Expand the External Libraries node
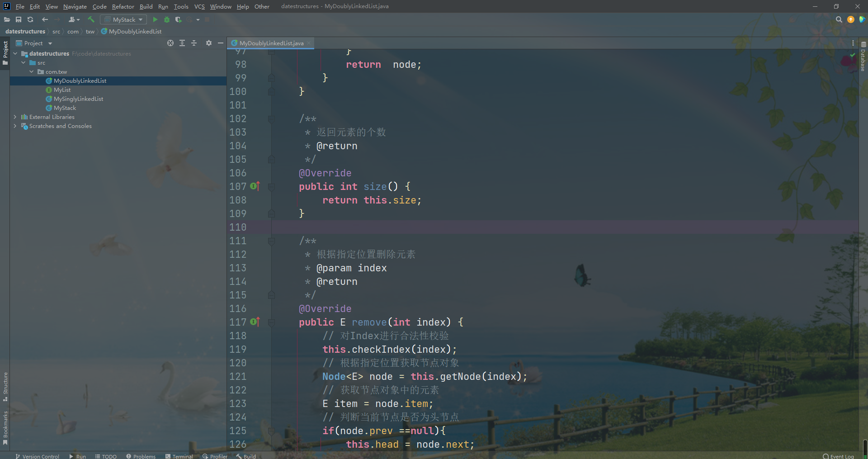868x459 pixels. tap(15, 117)
